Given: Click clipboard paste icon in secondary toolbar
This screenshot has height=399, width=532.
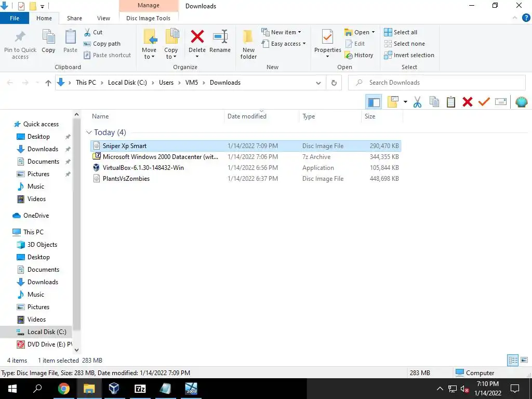Looking at the screenshot, I should coord(451,102).
